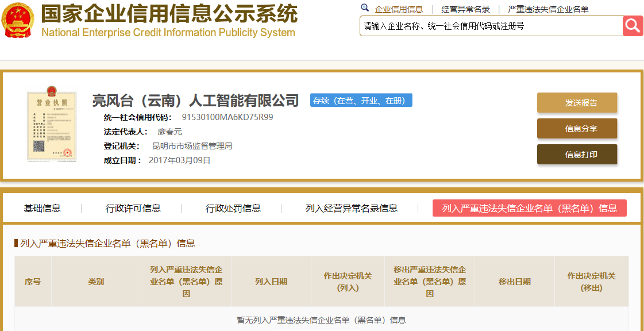This screenshot has height=331, width=644.
Task: Click the 移出严重违法失信企业名单（黑名单）原因 column header
Action: [x=430, y=282]
